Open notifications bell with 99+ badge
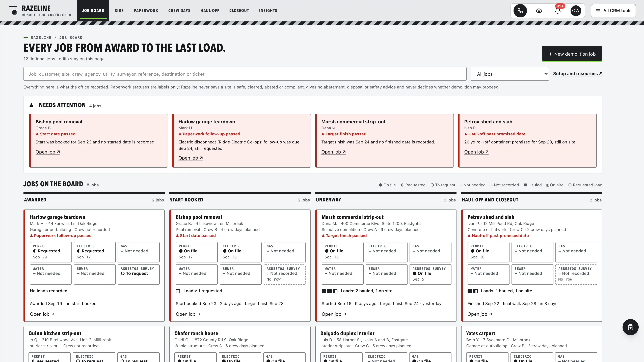 558,11
